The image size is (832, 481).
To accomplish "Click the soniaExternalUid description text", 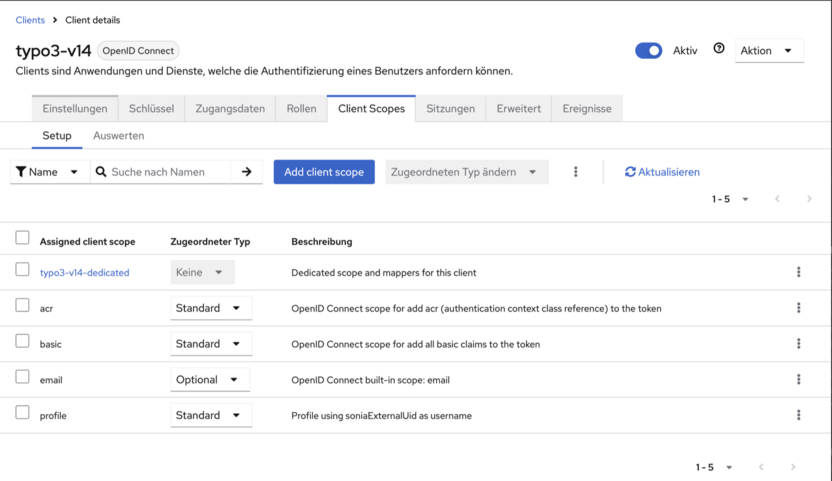I will [381, 416].
